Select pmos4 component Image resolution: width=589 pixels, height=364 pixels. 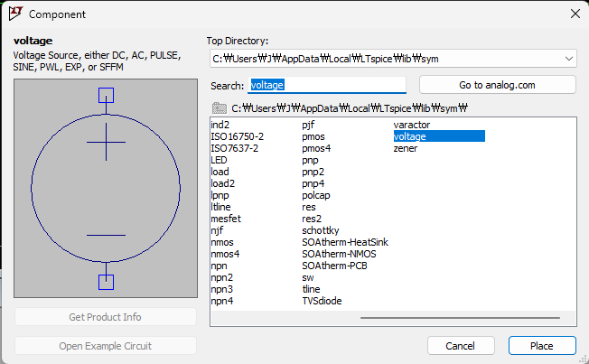point(316,148)
